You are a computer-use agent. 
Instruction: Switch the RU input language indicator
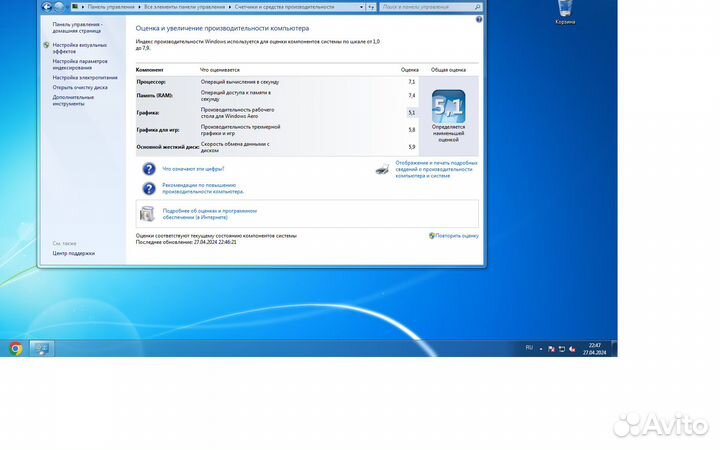click(529, 348)
